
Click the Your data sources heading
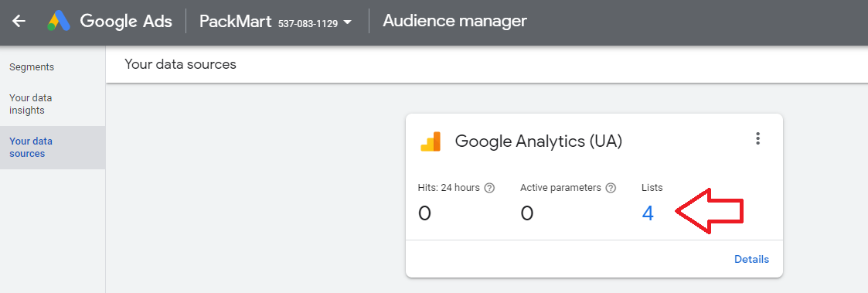180,64
